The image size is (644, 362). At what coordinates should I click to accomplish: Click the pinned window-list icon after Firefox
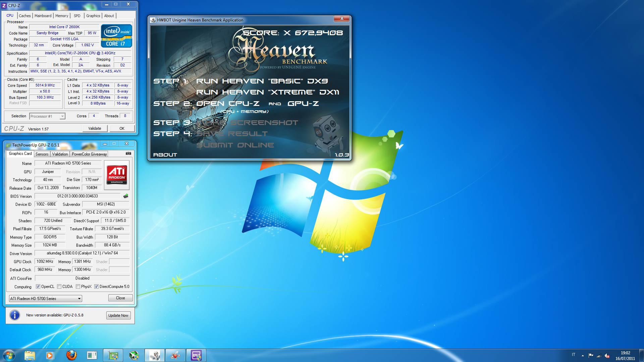[92, 355]
